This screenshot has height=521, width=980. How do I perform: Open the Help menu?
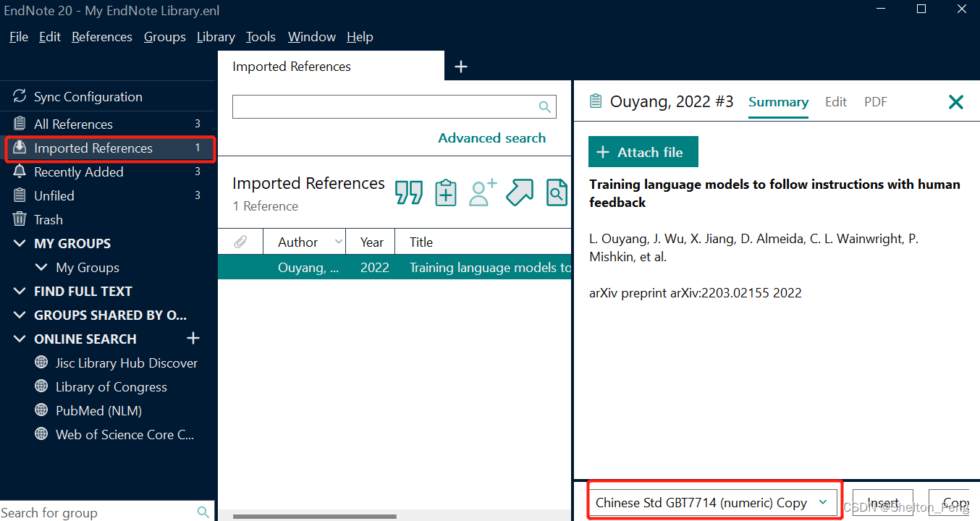[x=360, y=37]
